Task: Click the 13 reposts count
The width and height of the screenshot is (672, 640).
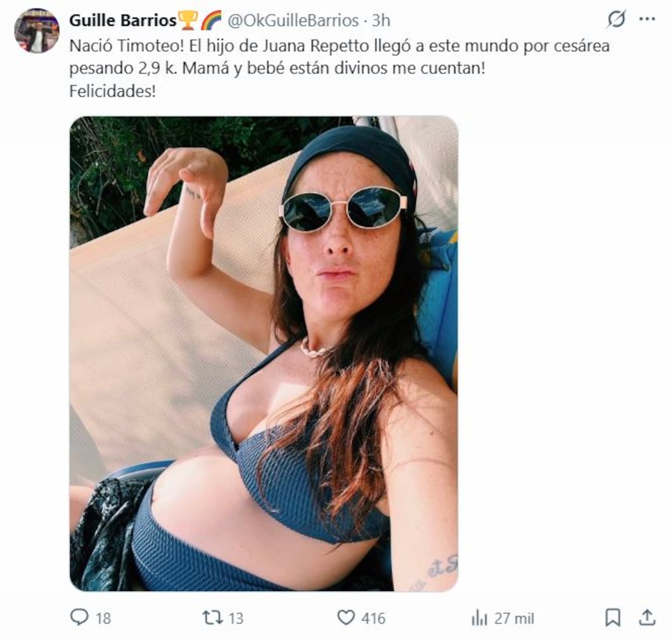Action: click(x=236, y=618)
